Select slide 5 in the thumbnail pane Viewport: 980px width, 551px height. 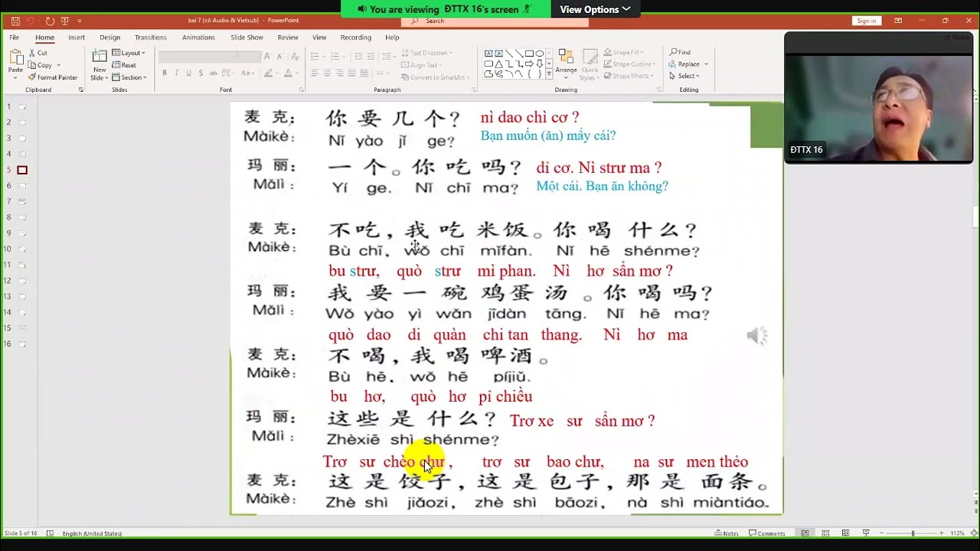tap(22, 170)
